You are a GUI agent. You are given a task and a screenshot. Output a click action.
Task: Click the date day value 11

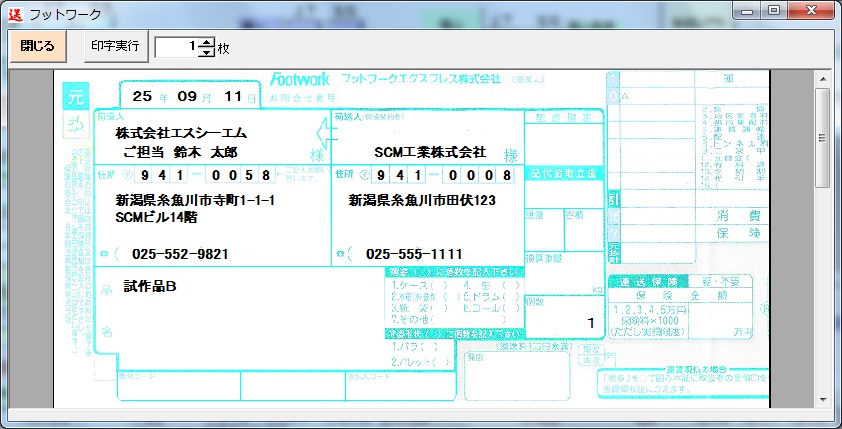233,96
